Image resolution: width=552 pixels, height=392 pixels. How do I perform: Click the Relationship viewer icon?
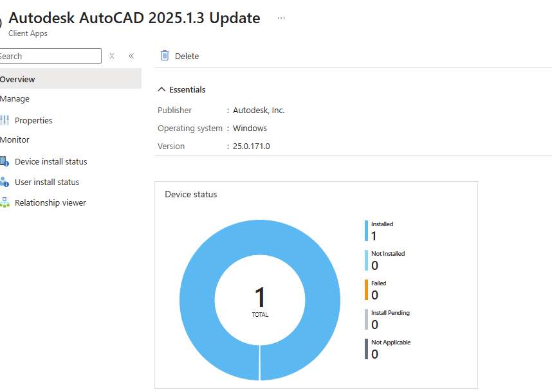(5, 202)
